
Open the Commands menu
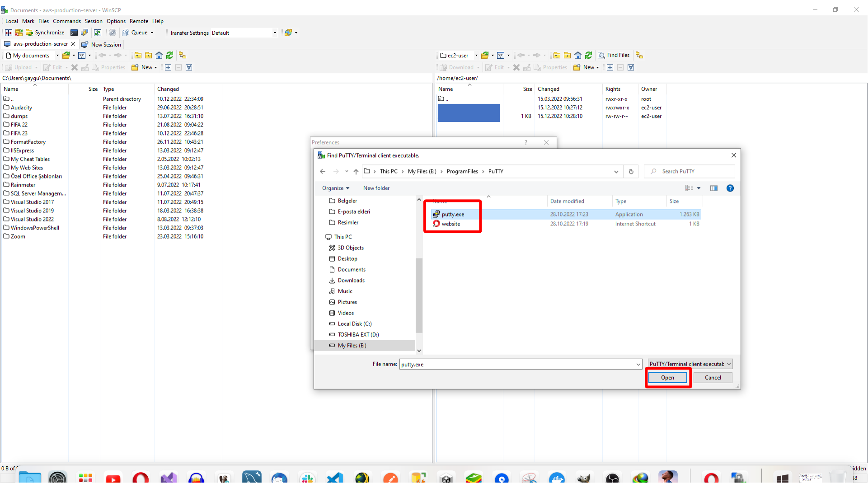(67, 21)
